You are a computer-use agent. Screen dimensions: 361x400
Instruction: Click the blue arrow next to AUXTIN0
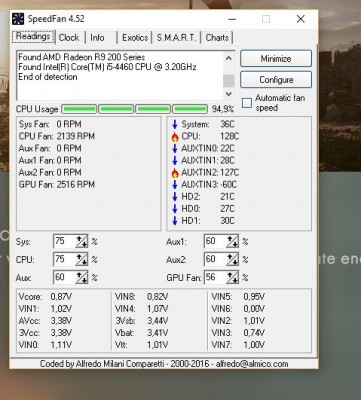pyautogui.click(x=175, y=149)
